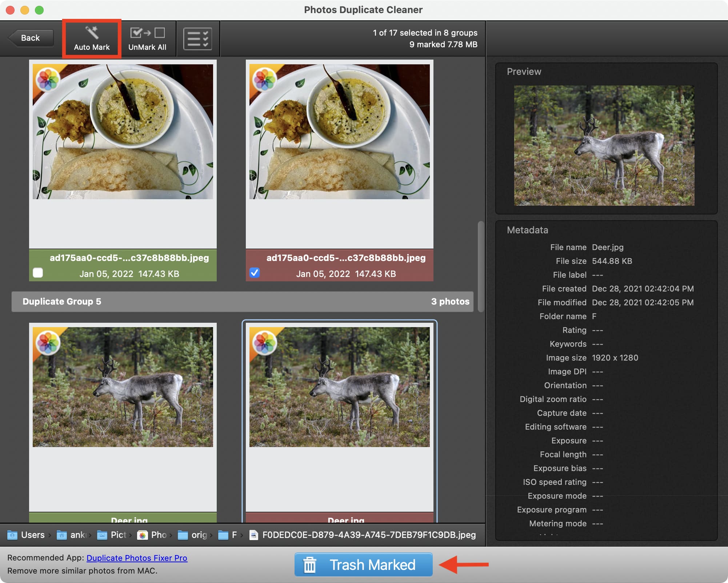Click the vertical scrollbar in results list
The width and height of the screenshot is (728, 583).
tap(481, 266)
